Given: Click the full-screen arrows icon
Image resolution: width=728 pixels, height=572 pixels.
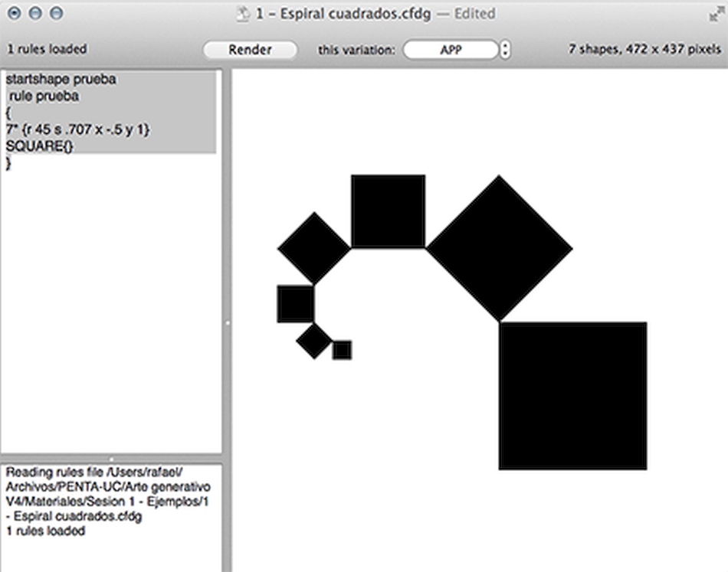Looking at the screenshot, I should [x=716, y=15].
